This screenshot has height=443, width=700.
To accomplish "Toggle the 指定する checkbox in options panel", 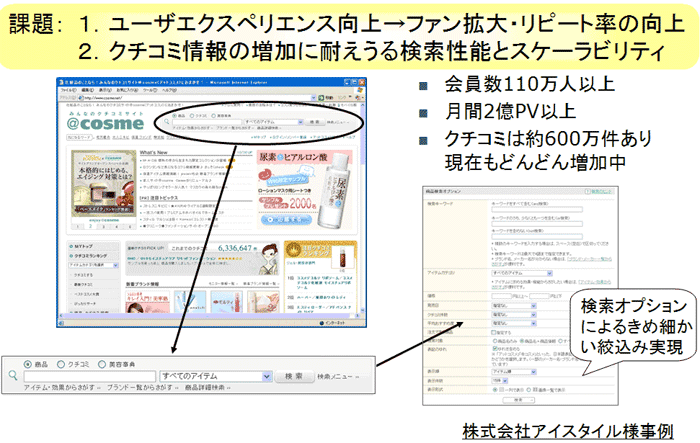I will (x=494, y=333).
